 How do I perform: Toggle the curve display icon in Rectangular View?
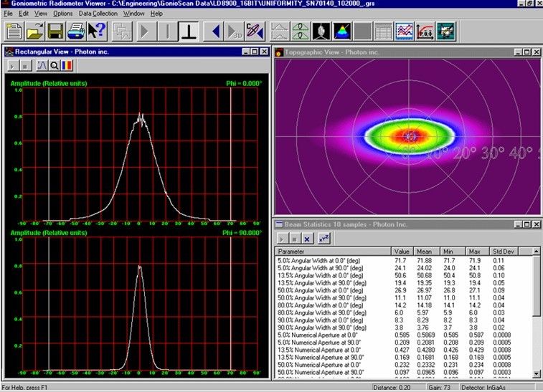click(42, 65)
